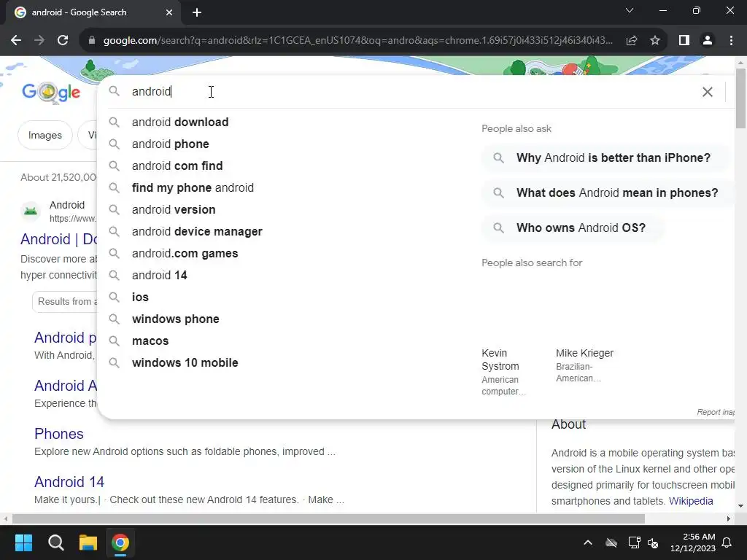Select suggestion android com find
This screenshot has height=560, width=747.
pyautogui.click(x=177, y=166)
